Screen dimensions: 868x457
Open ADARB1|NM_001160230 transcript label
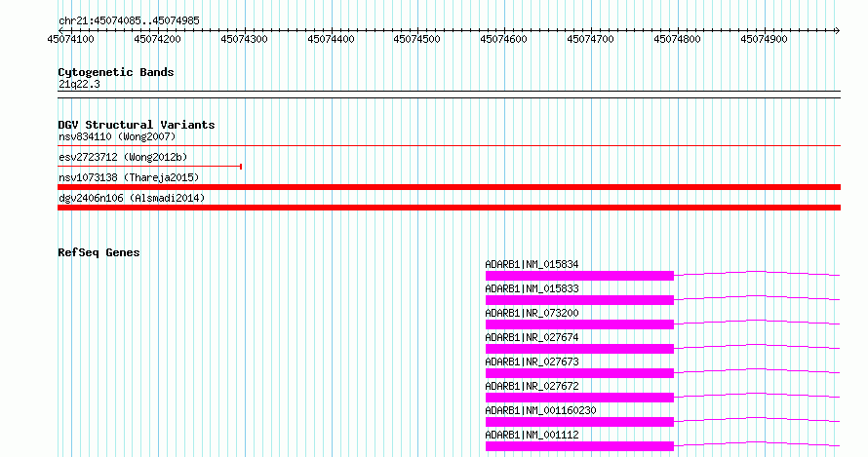[540, 410]
